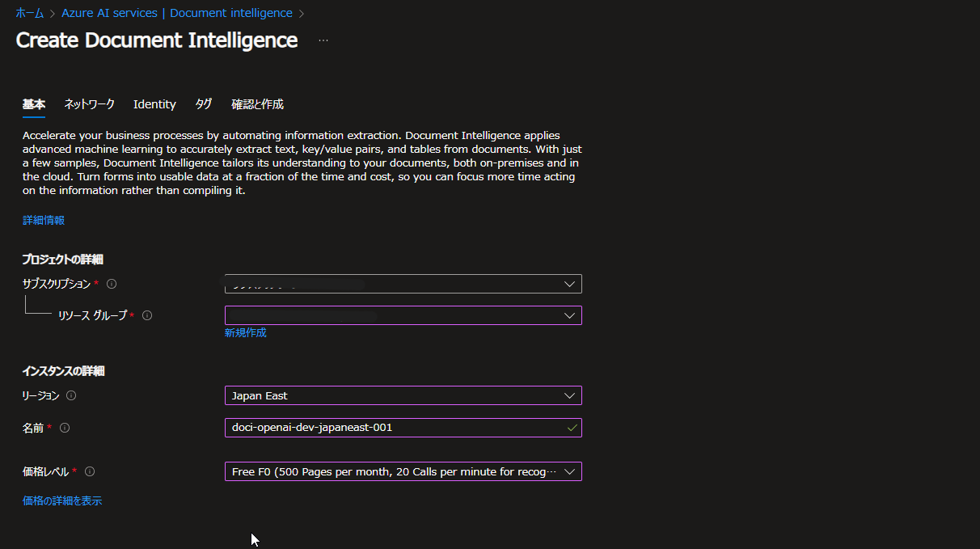The height and width of the screenshot is (549, 980).
Task: Click the プロジェクトの詳細 section heading
Action: (x=63, y=259)
